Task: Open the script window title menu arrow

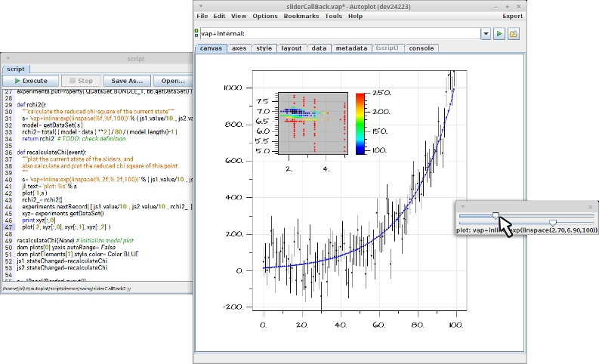Action: [x=8, y=58]
